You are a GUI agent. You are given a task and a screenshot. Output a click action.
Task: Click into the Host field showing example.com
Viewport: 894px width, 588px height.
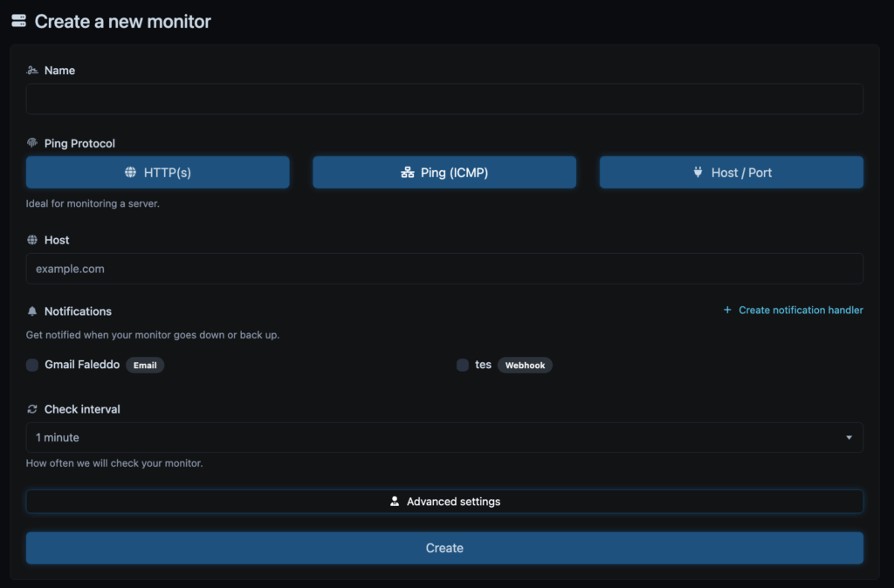tap(444, 269)
